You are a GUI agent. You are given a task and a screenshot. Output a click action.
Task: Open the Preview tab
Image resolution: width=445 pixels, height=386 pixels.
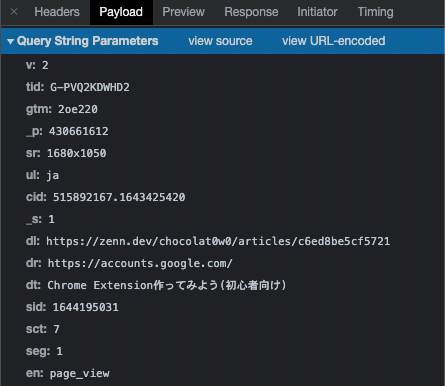tap(183, 12)
